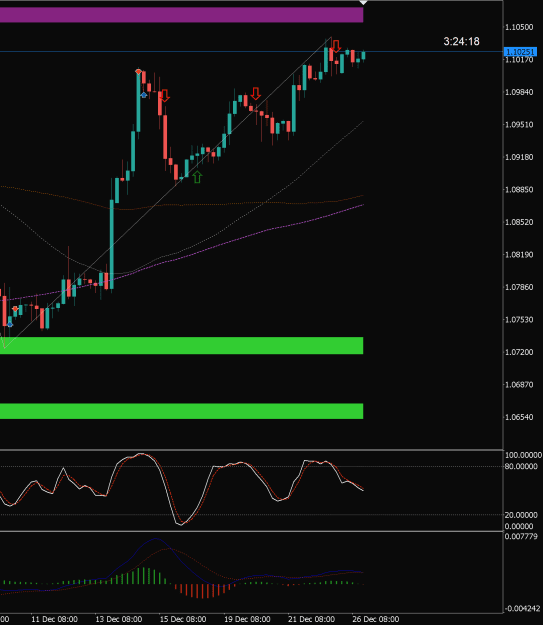The image size is (543, 625).
Task: Click the 1.08850 price axis label
Action: pyautogui.click(x=519, y=190)
